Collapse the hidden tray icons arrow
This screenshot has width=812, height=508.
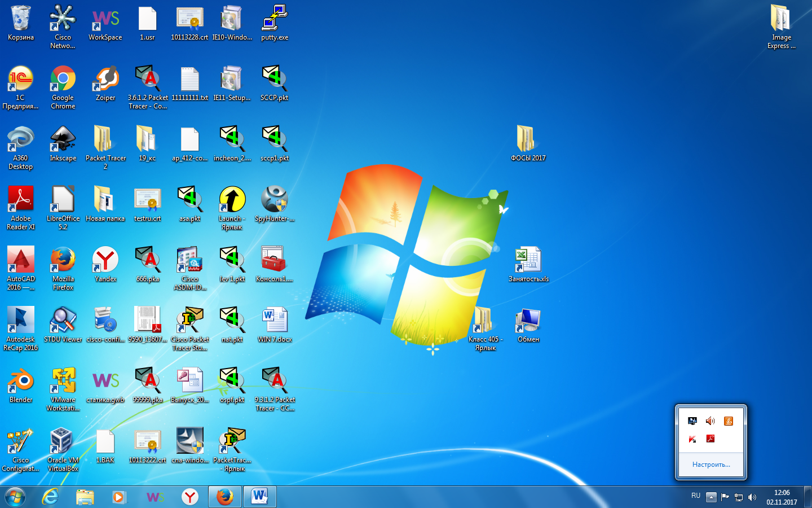click(x=711, y=497)
